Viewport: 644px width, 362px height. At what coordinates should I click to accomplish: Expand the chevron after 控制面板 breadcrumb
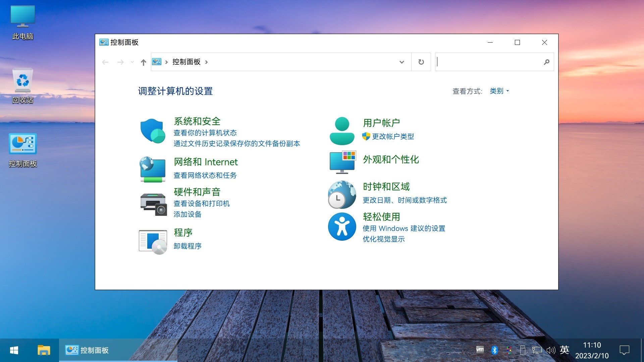[x=206, y=62]
